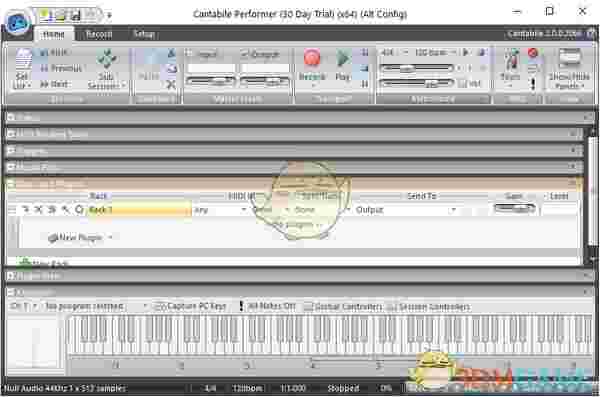Click the help icon at ribbon right edge
The width and height of the screenshot is (600, 397).
[x=592, y=34]
